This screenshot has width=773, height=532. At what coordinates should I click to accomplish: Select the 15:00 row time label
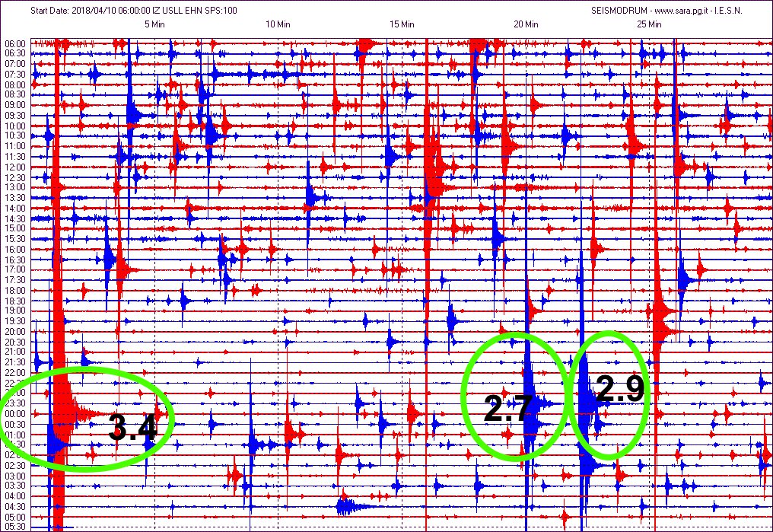pyautogui.click(x=16, y=228)
